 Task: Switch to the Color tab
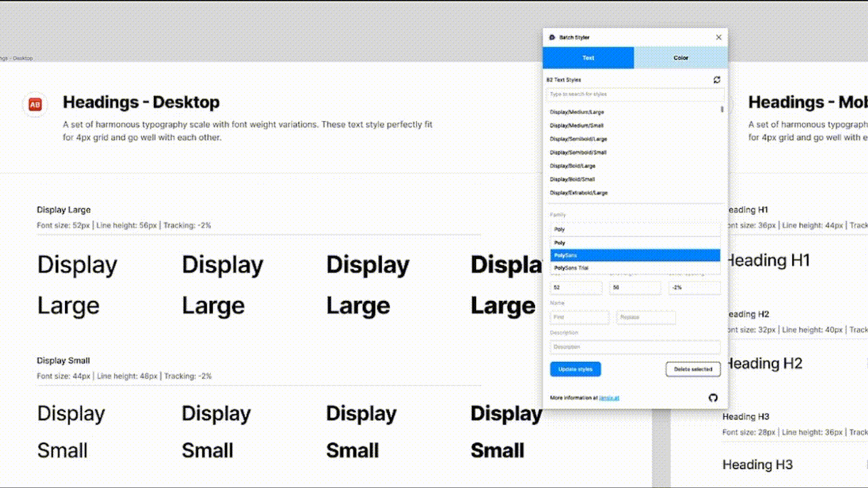click(681, 58)
